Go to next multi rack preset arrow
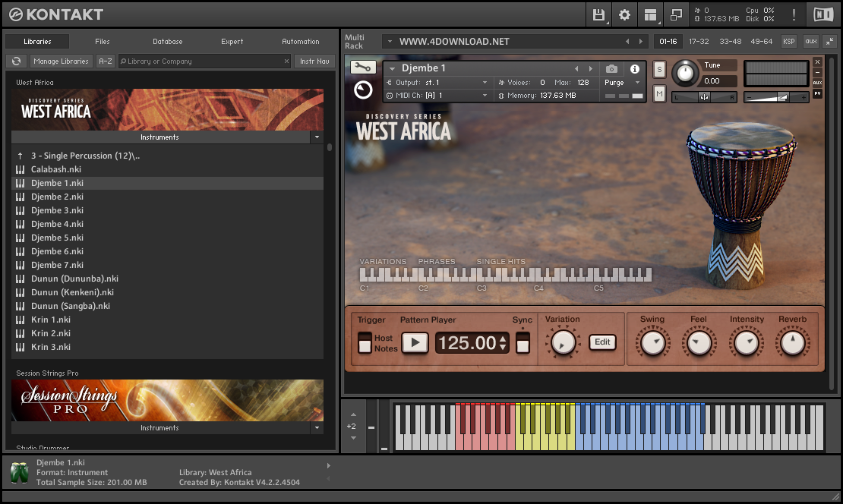Image resolution: width=843 pixels, height=504 pixels. pos(640,42)
